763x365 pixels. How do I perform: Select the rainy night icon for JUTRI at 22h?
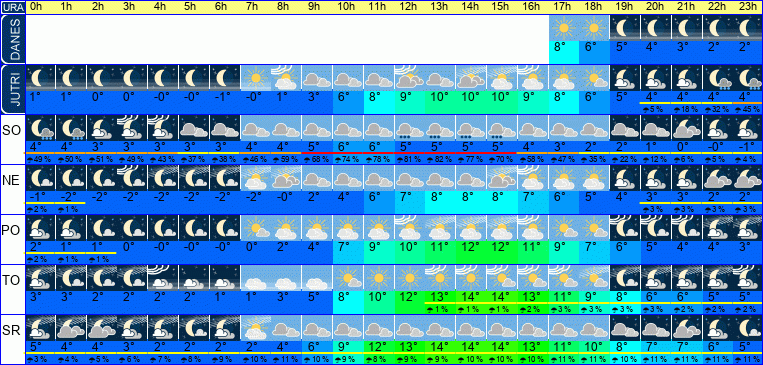[x=717, y=78]
